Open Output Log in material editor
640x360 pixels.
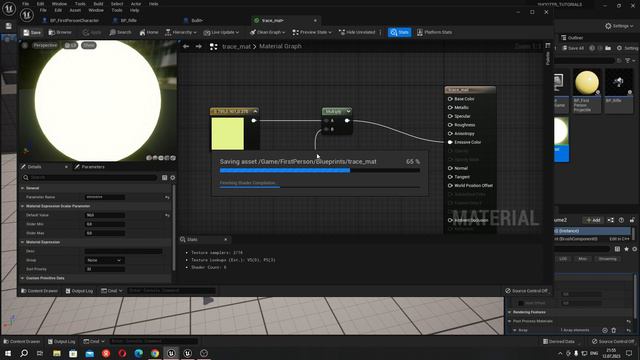click(79, 291)
